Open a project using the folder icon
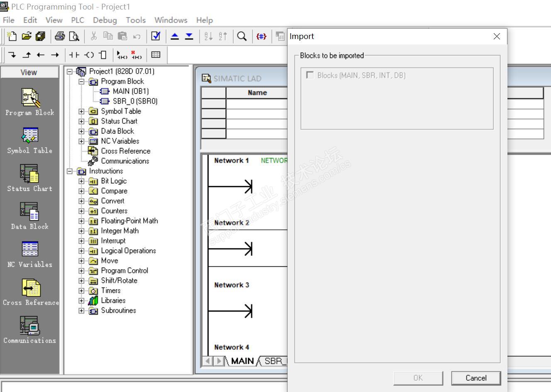This screenshot has height=392, width=551. click(x=27, y=37)
